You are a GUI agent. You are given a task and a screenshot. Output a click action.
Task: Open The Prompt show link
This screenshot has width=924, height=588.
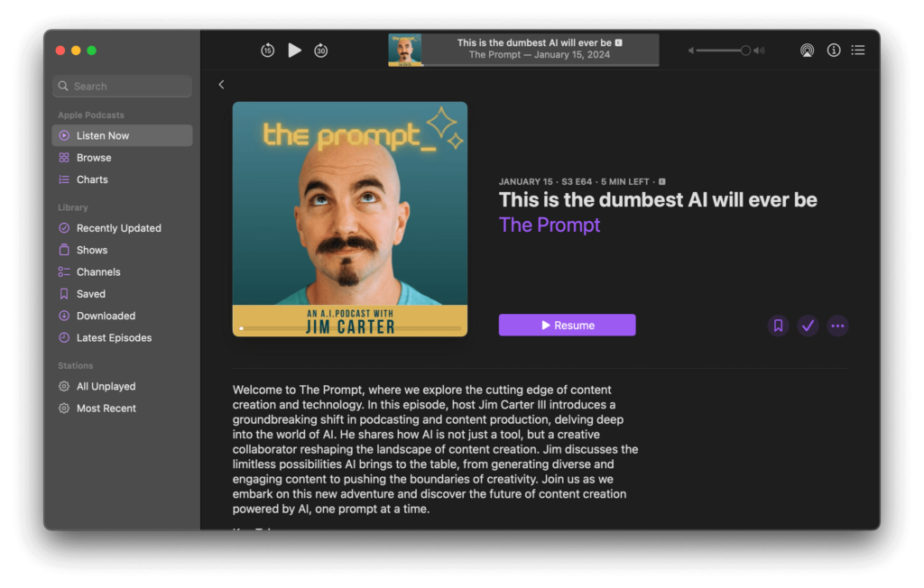(550, 225)
